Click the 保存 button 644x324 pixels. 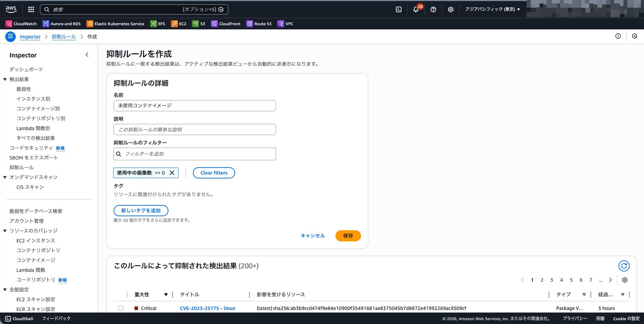pyautogui.click(x=348, y=236)
